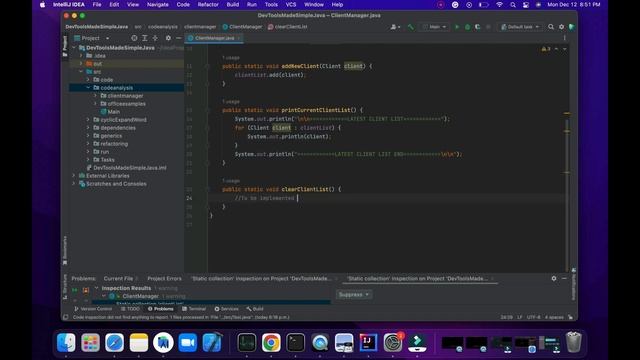Jump to next highlighted error arrow
This screenshot has height=360, width=640.
(x=564, y=49)
